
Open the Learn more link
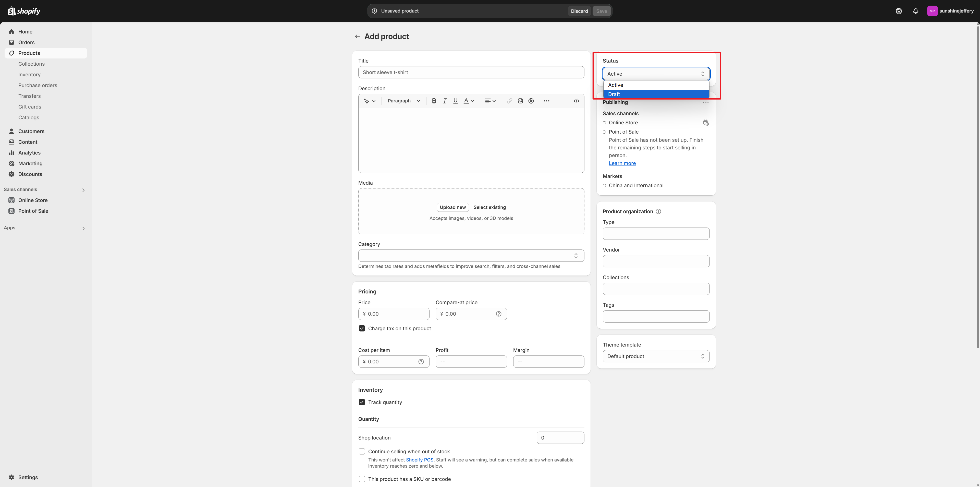tap(622, 163)
